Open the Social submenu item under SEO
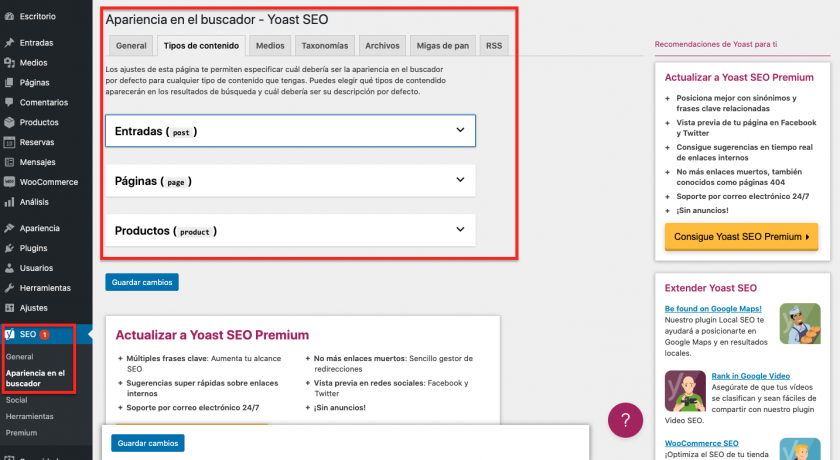This screenshot has height=460, width=840. click(x=16, y=399)
